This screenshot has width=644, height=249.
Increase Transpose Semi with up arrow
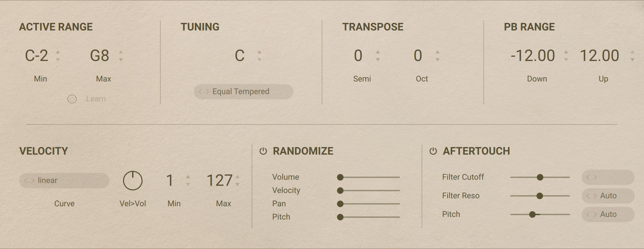coord(378,52)
